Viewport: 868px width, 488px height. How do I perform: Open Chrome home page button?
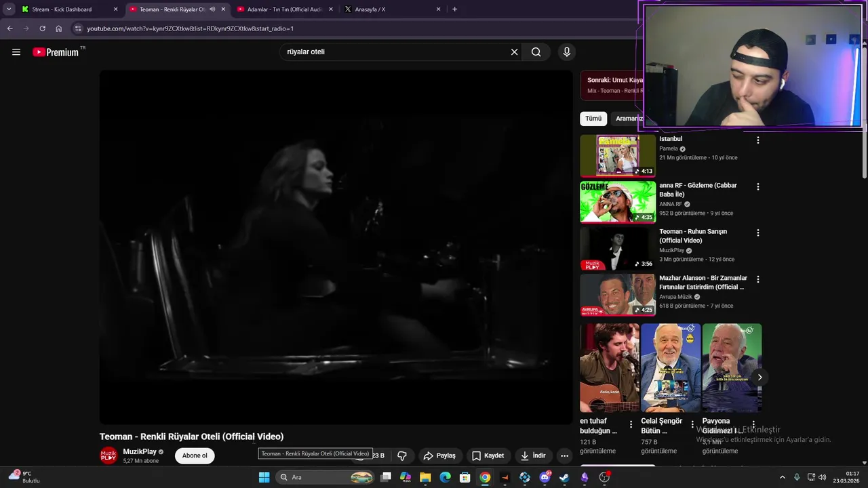(x=59, y=28)
